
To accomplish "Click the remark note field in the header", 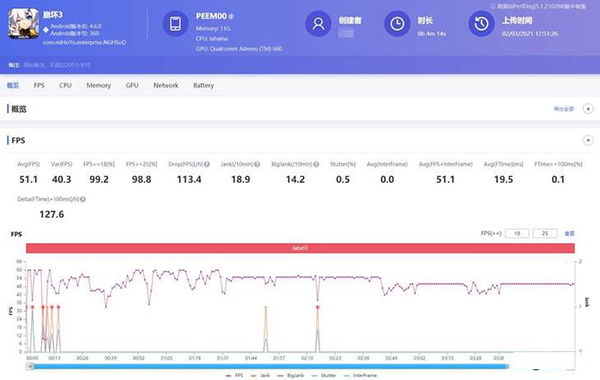I will coord(57,65).
